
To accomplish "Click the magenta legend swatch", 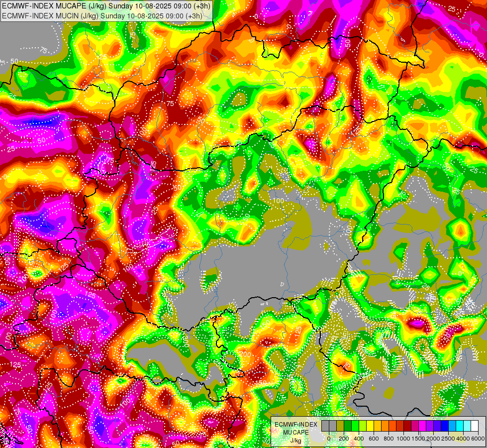I will pos(422,426).
